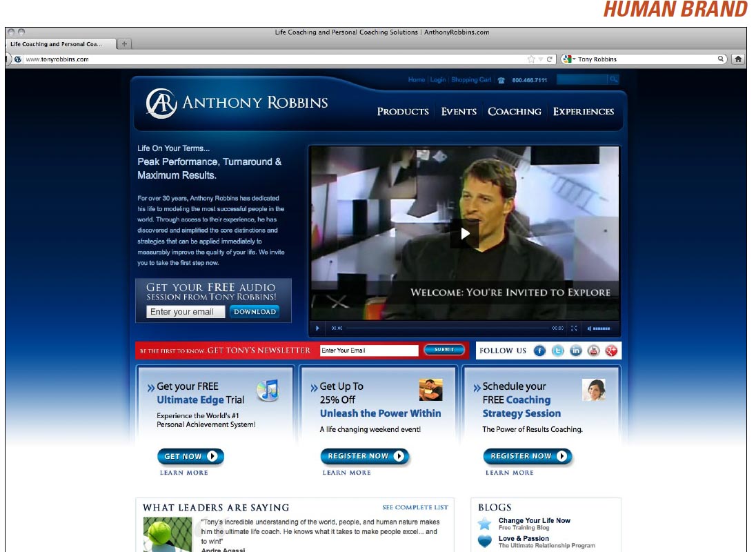The height and width of the screenshot is (552, 756).
Task: Select the Life Coaching browser tab
Action: tap(60, 44)
